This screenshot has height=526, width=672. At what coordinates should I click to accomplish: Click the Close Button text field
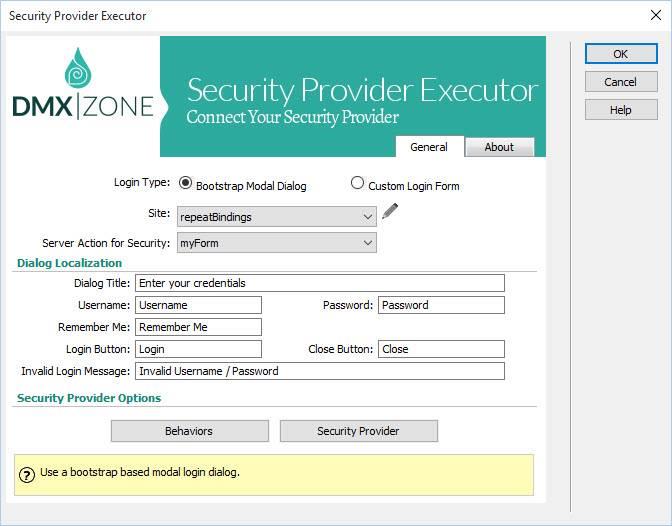point(441,349)
